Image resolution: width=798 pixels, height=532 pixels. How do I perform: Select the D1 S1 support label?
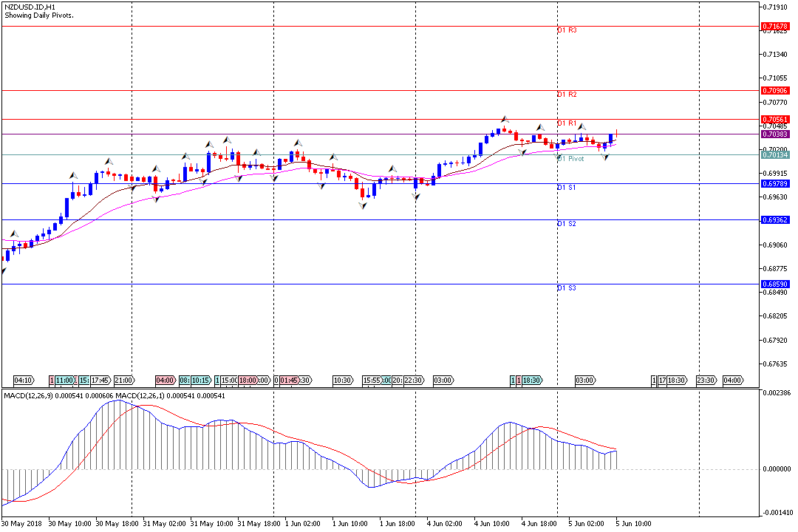tap(567, 188)
